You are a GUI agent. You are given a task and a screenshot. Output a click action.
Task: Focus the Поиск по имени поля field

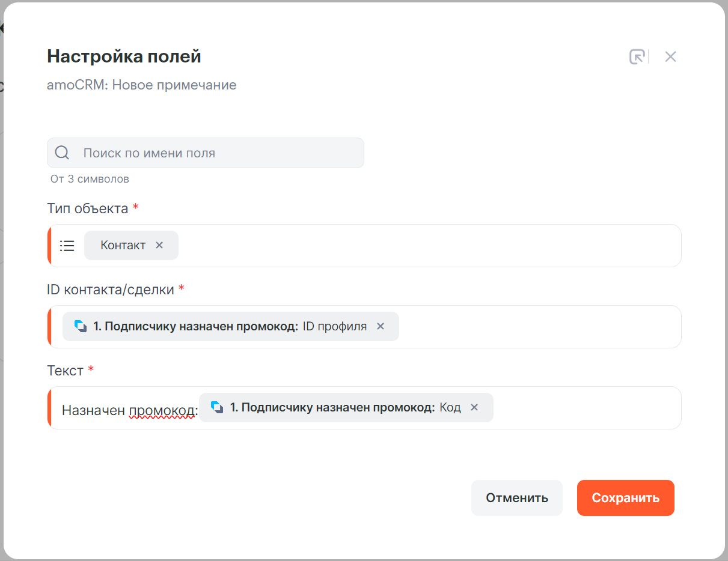pyautogui.click(x=206, y=153)
